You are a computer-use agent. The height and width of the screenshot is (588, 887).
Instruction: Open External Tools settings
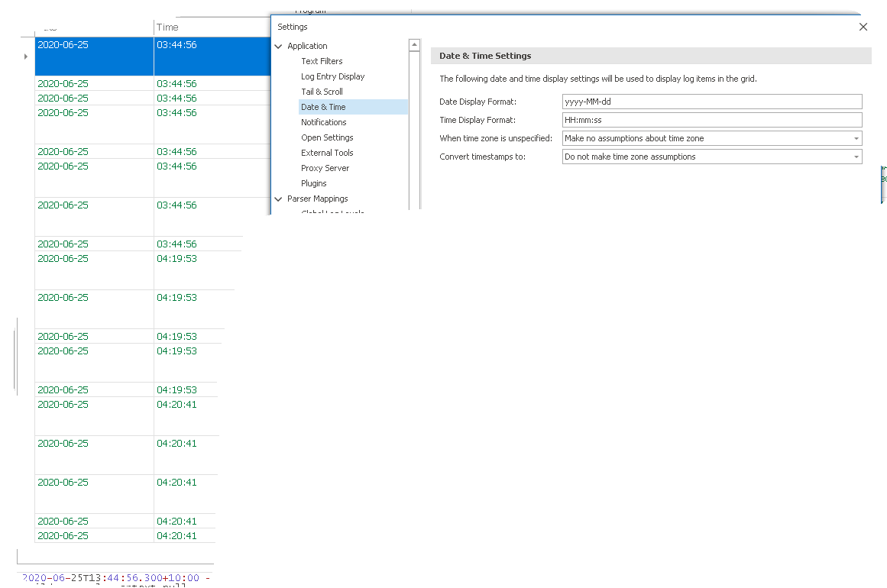327,153
